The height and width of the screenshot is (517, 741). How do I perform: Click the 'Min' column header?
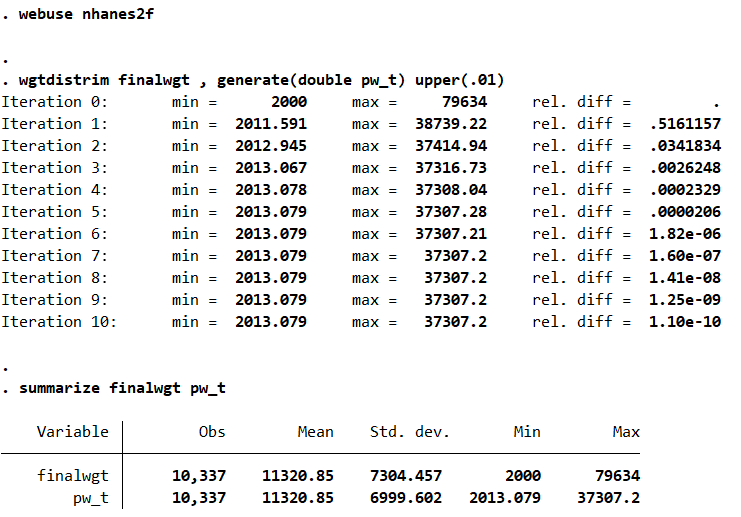527,432
